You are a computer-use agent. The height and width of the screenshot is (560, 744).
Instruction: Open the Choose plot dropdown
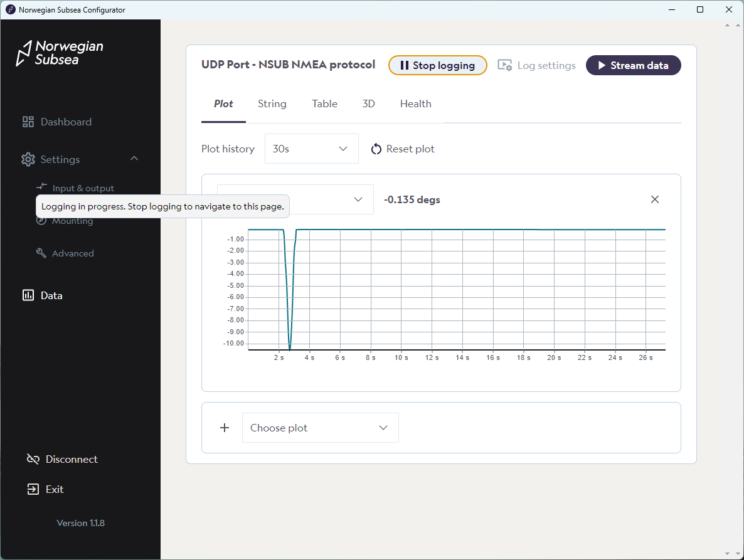pyautogui.click(x=321, y=428)
